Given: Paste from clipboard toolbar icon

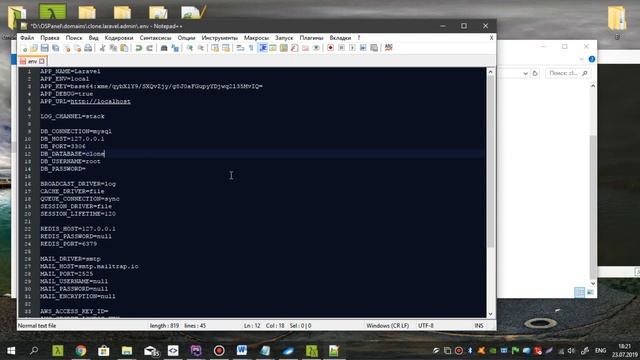Looking at the screenshot, I should tap(124, 48).
